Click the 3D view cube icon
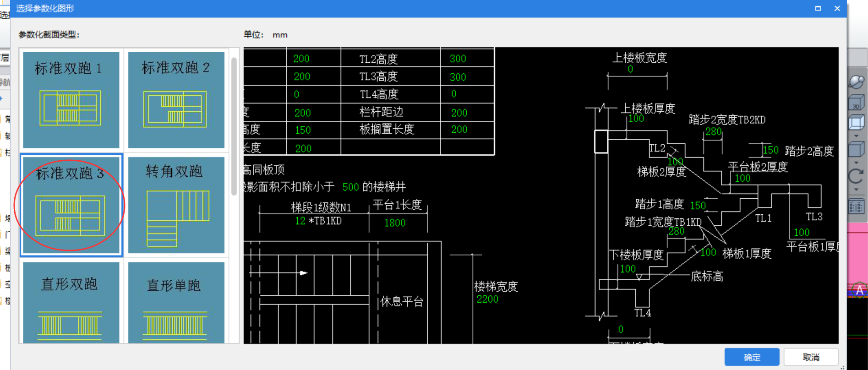The height and width of the screenshot is (370, 868). 856,103
